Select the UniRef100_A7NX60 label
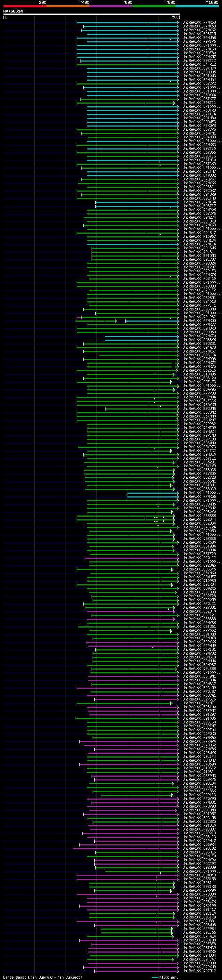222x980 pixels. click(x=199, y=49)
